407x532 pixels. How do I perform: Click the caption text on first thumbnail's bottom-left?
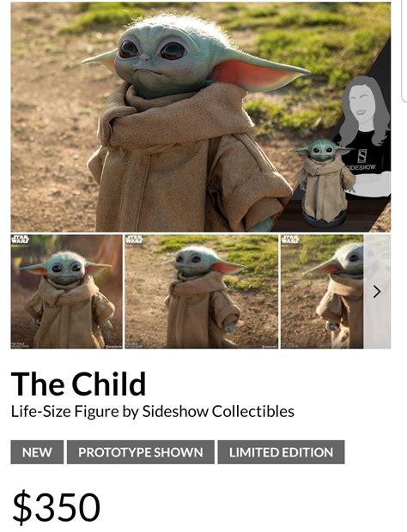pyautogui.click(x=19, y=345)
